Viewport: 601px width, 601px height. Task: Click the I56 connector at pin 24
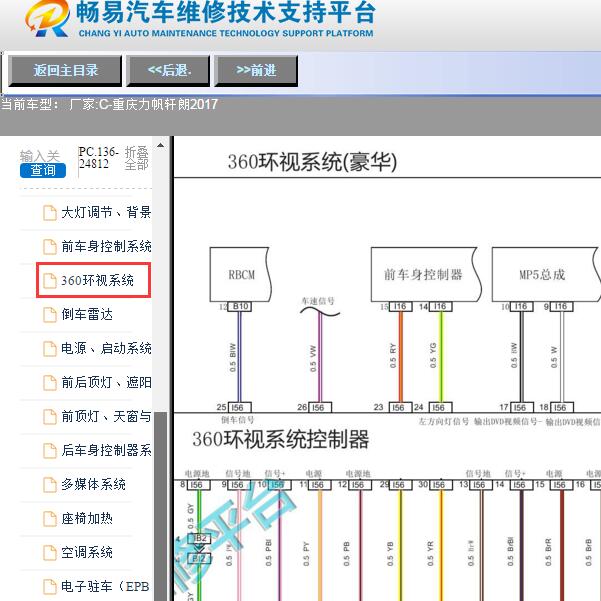pyautogui.click(x=441, y=407)
